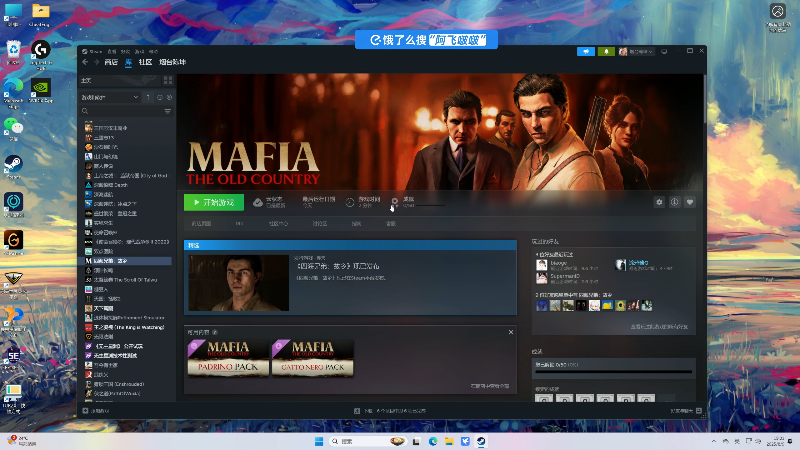
Task: Expand the 游戏和软件 collection dropdown
Action: point(110,97)
